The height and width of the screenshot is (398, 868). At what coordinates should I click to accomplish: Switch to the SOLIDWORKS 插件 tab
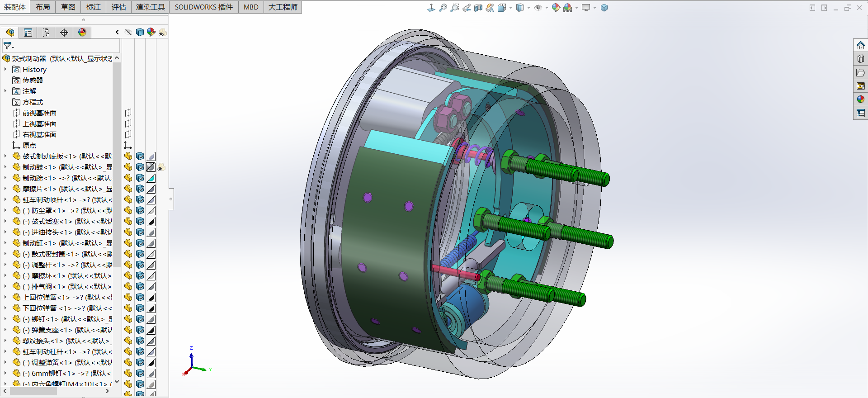(204, 7)
